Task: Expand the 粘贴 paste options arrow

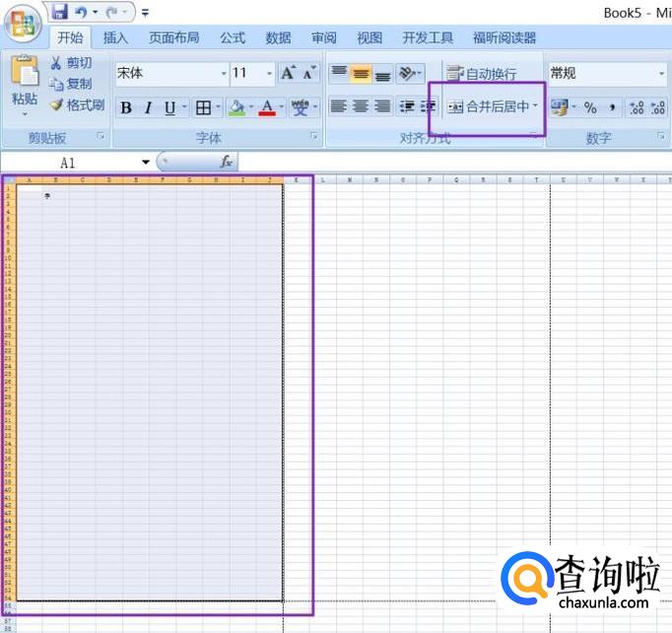Action: point(25,114)
